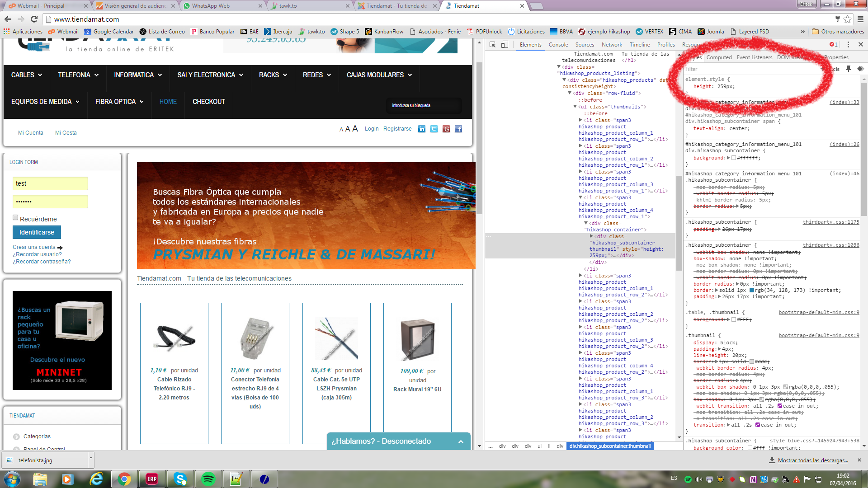Open the Computed styles tab
868x488 pixels.
719,57
